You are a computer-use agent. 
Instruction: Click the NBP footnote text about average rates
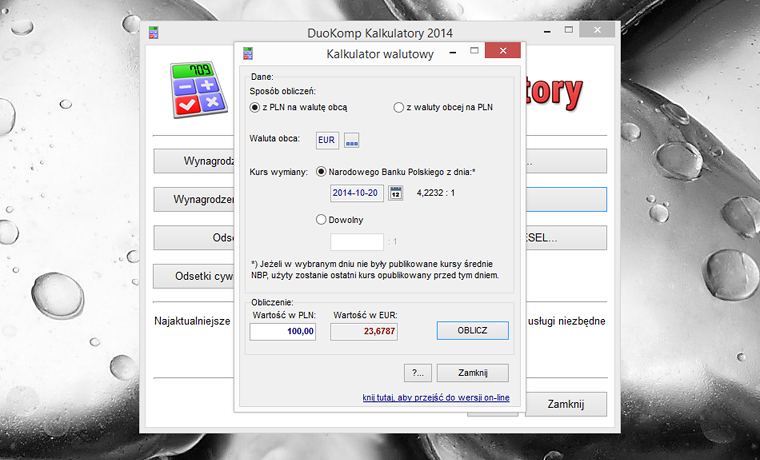[375, 270]
